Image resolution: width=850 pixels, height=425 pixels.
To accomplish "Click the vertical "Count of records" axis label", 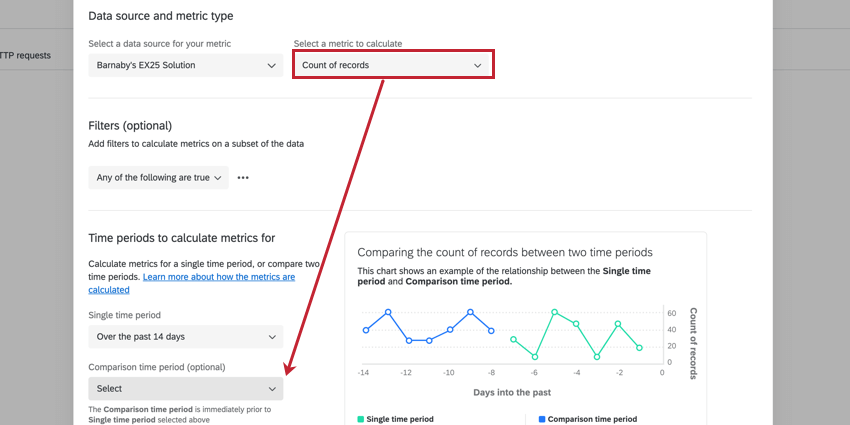I will coord(692,343).
